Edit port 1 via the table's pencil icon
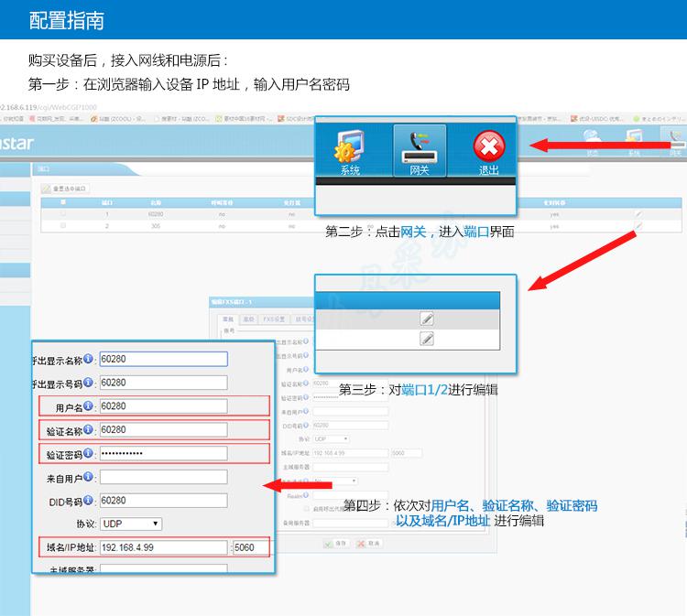Image resolution: width=687 pixels, height=616 pixels. pos(638,213)
